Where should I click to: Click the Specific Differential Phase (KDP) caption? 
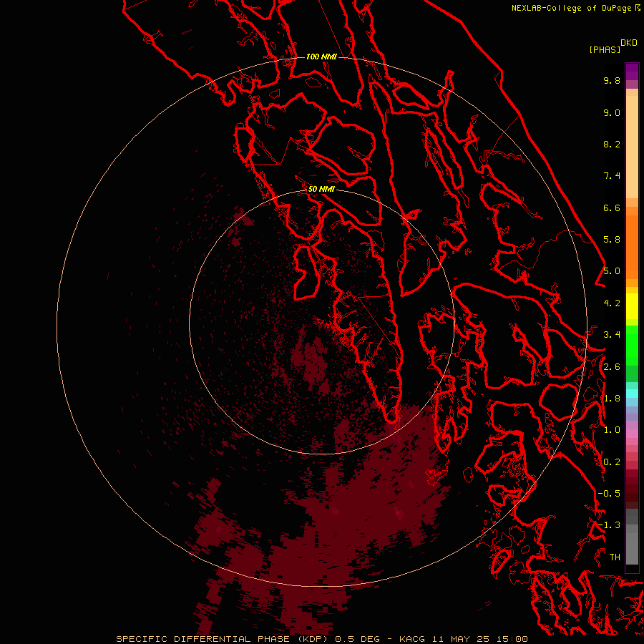[321, 639]
